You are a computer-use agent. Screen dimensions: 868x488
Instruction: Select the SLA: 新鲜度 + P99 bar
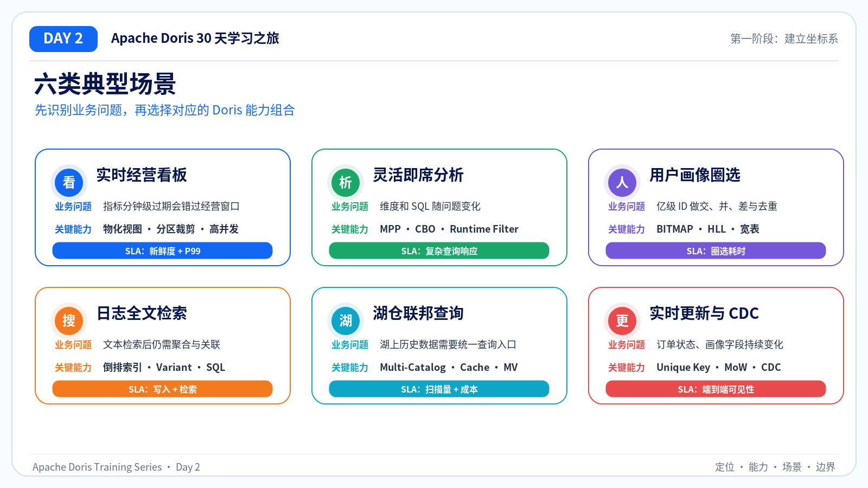[x=162, y=251]
